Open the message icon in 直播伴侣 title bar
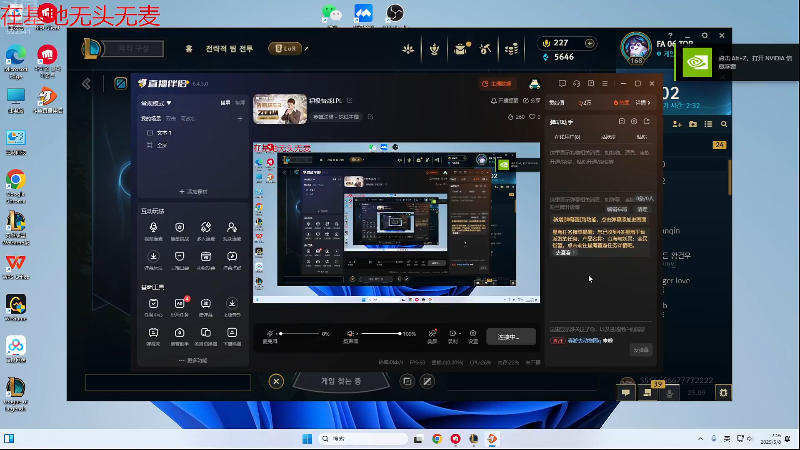This screenshot has height=450, width=800. pos(562,83)
